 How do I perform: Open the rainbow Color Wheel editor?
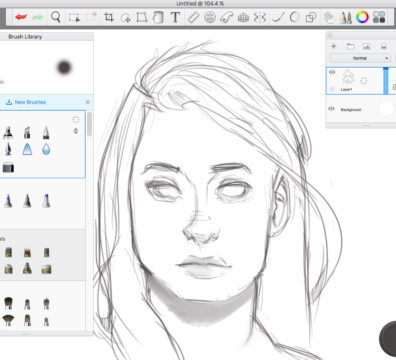click(362, 17)
